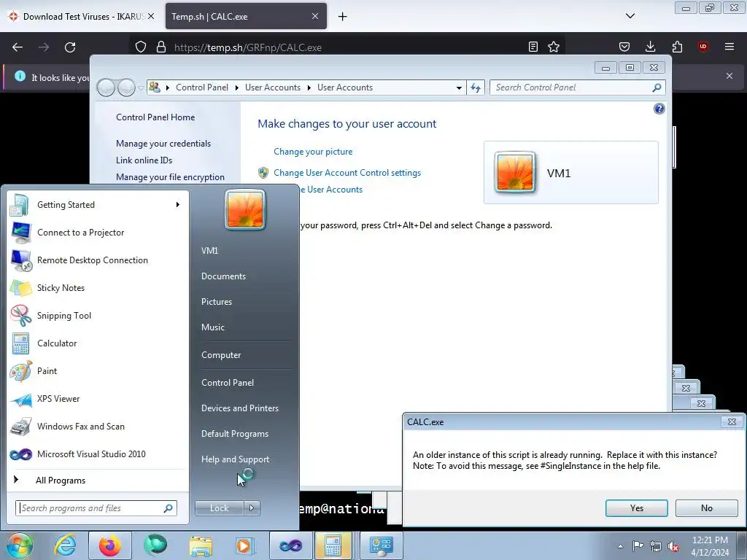Open Help and Support
The image size is (747, 560).
point(235,459)
